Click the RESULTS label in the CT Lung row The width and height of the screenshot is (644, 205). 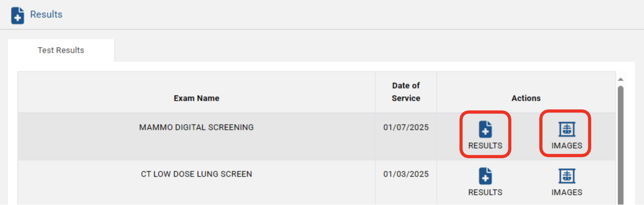pos(485,192)
